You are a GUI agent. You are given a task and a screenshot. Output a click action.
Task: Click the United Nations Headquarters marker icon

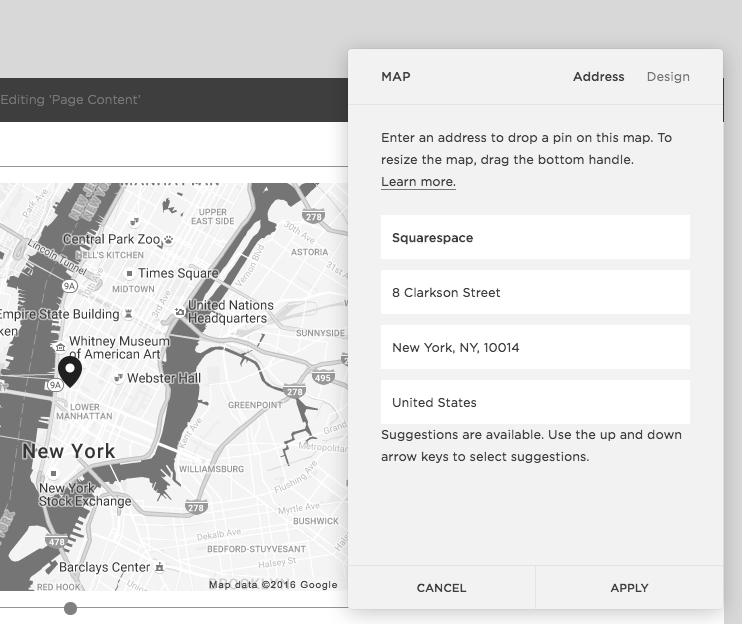point(178,312)
